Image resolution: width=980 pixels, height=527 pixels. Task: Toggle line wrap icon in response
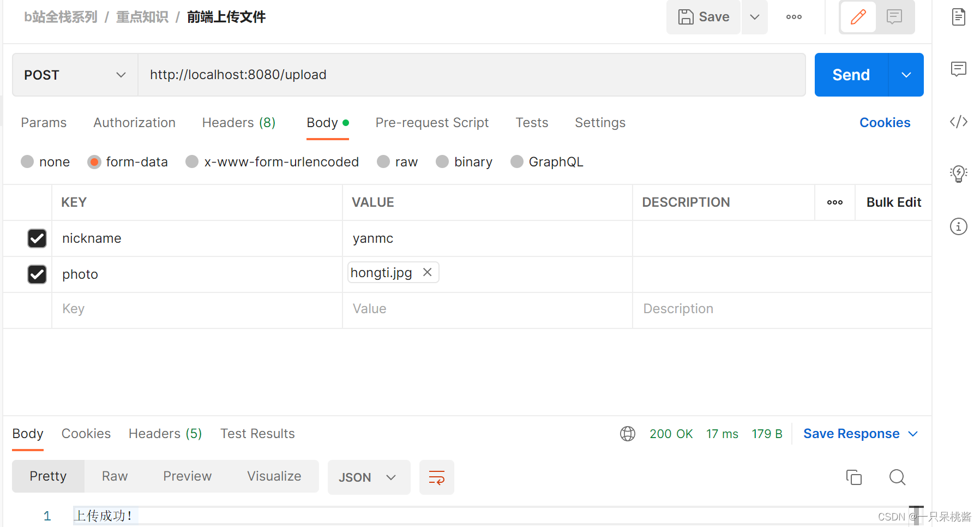[x=437, y=477]
